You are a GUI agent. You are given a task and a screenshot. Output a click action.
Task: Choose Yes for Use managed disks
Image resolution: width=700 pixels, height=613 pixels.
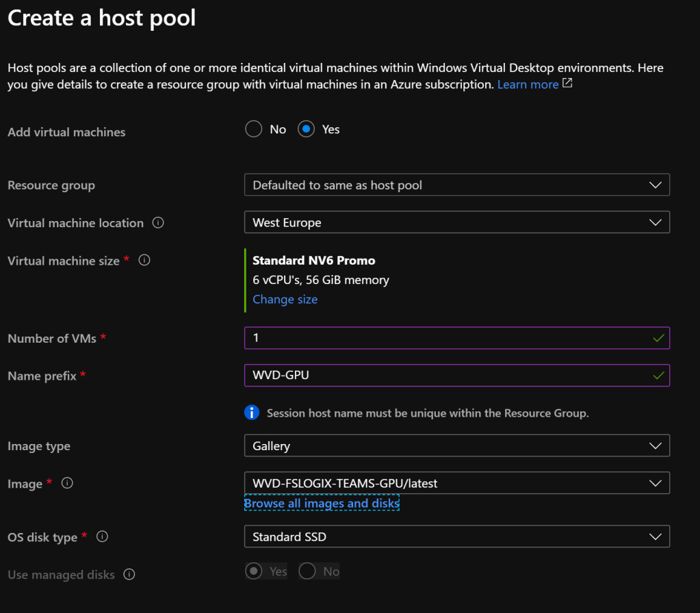coord(254,571)
